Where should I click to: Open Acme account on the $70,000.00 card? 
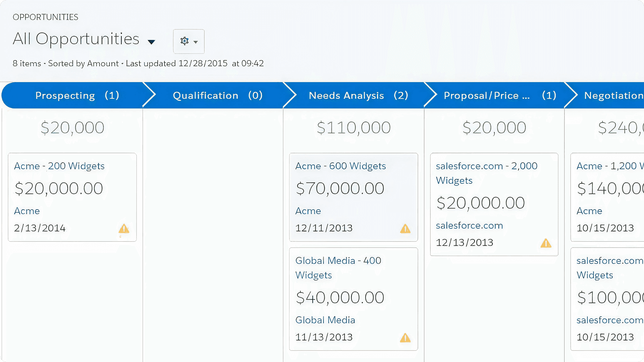308,211
